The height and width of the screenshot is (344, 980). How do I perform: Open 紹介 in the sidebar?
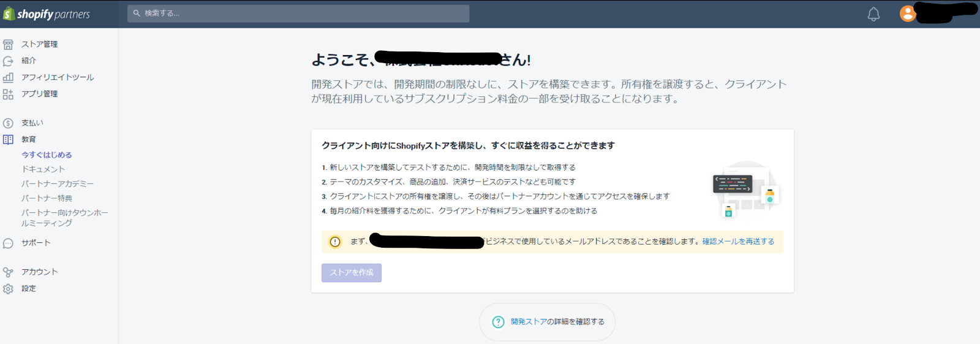coord(29,61)
